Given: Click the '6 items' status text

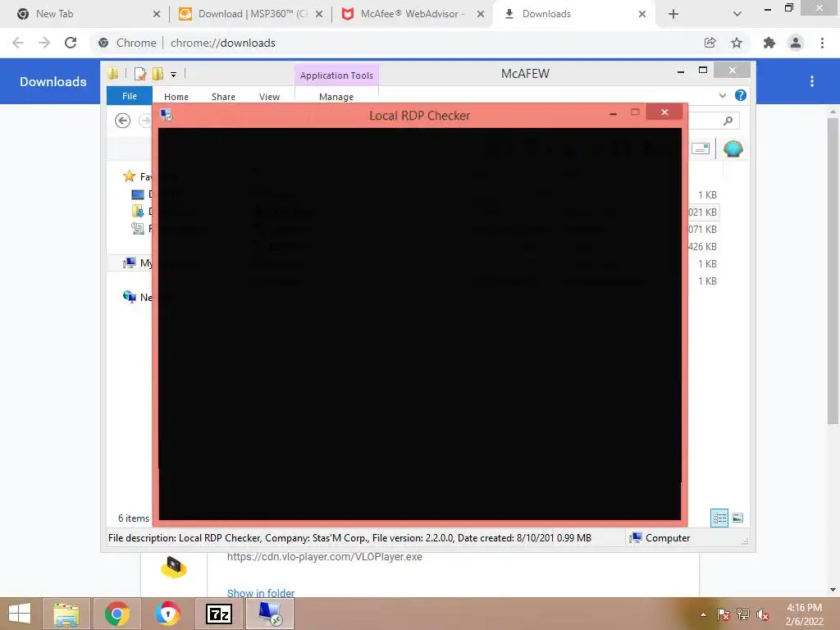Looking at the screenshot, I should [134, 518].
